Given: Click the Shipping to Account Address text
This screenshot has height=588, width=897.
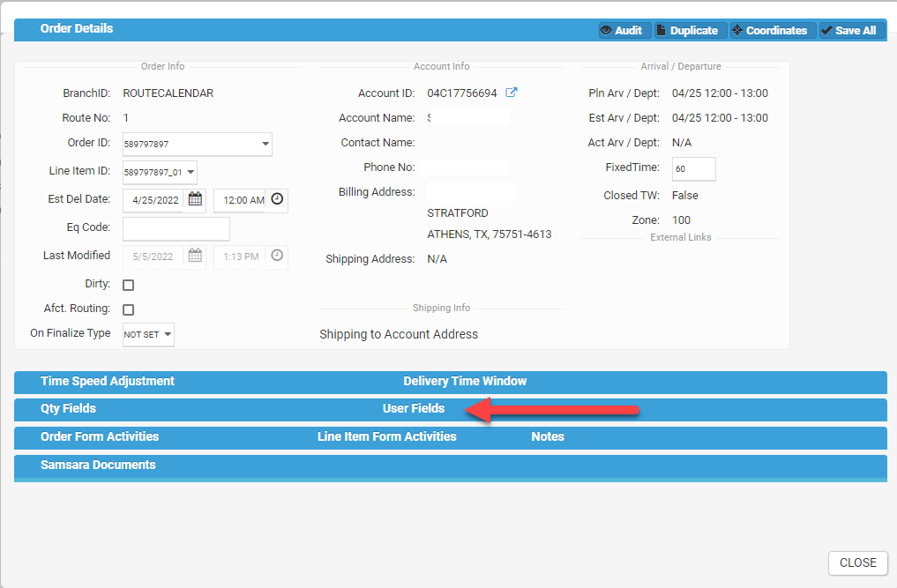Looking at the screenshot, I should click(398, 334).
